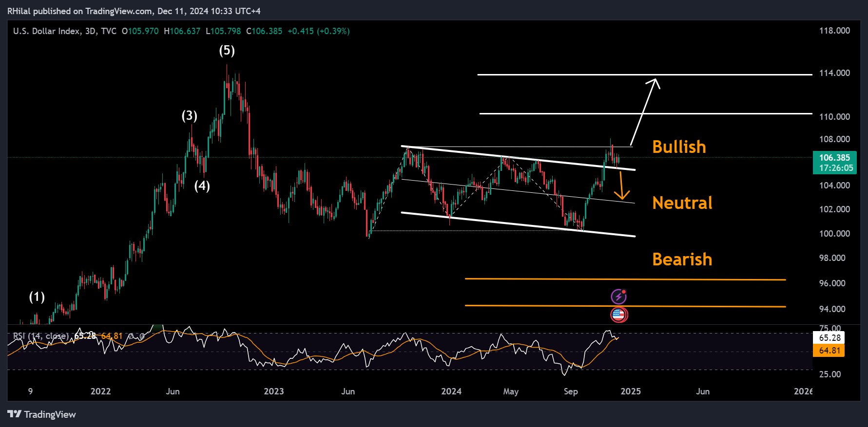Viewport: 868px width, 427px height.
Task: Click the 106.385 current price label
Action: [x=834, y=158]
